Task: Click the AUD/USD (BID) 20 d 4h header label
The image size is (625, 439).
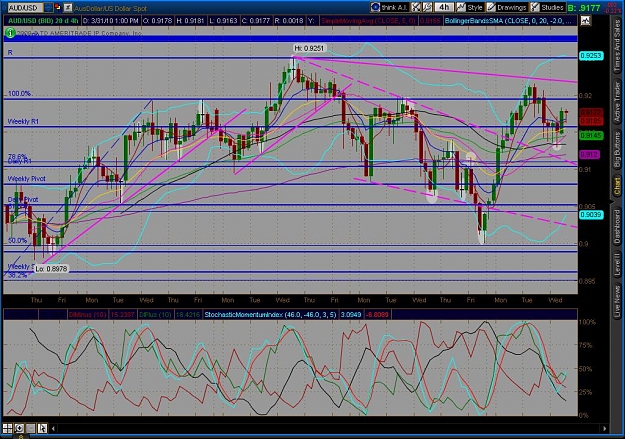Action: pos(42,20)
